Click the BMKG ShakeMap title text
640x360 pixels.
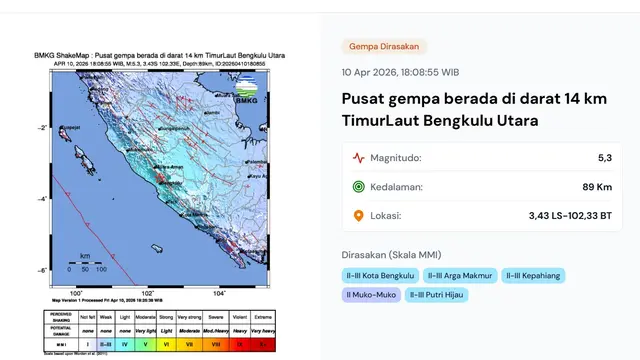coord(160,56)
